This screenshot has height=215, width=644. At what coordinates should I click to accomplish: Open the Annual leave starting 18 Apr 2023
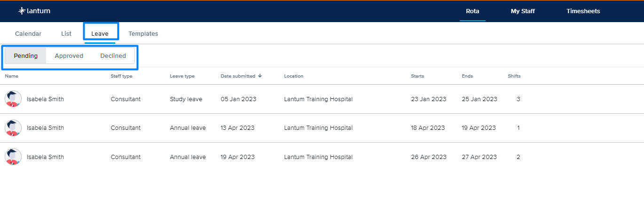pos(322,128)
